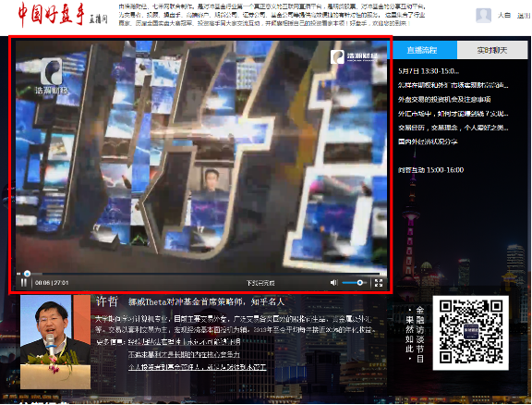Mute the video using the speaker icon
The image size is (532, 405).
[x=333, y=283]
